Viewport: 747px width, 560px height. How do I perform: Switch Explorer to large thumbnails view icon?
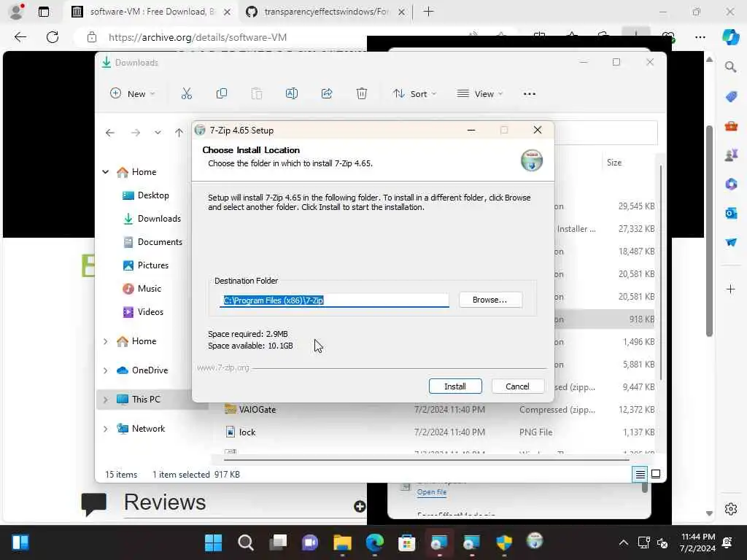(656, 474)
